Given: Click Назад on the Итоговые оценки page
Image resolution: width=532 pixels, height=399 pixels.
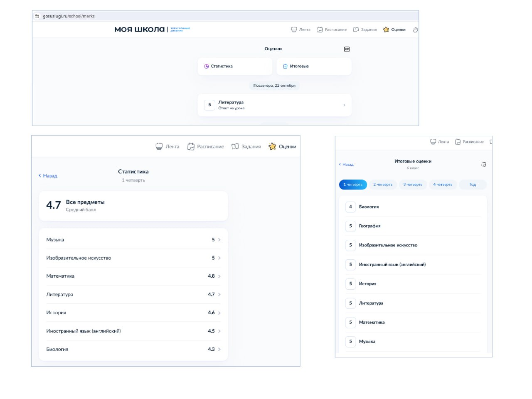Looking at the screenshot, I should click(x=346, y=165).
